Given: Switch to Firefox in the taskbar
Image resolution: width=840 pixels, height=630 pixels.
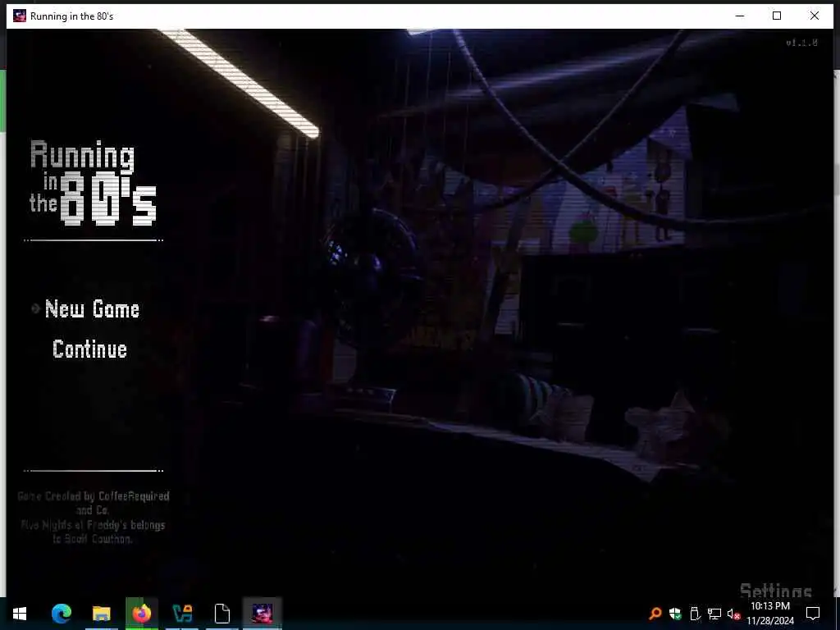Looking at the screenshot, I should 142,614.
